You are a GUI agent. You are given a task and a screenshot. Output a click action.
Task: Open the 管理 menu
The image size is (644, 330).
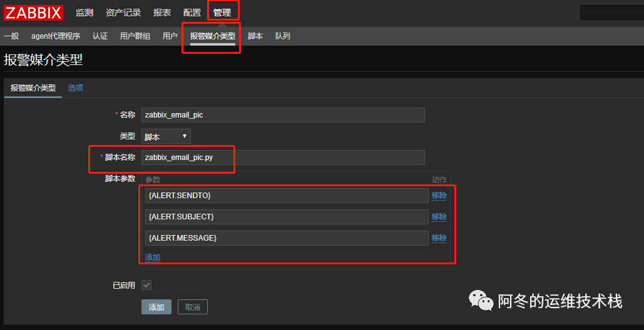click(x=222, y=12)
